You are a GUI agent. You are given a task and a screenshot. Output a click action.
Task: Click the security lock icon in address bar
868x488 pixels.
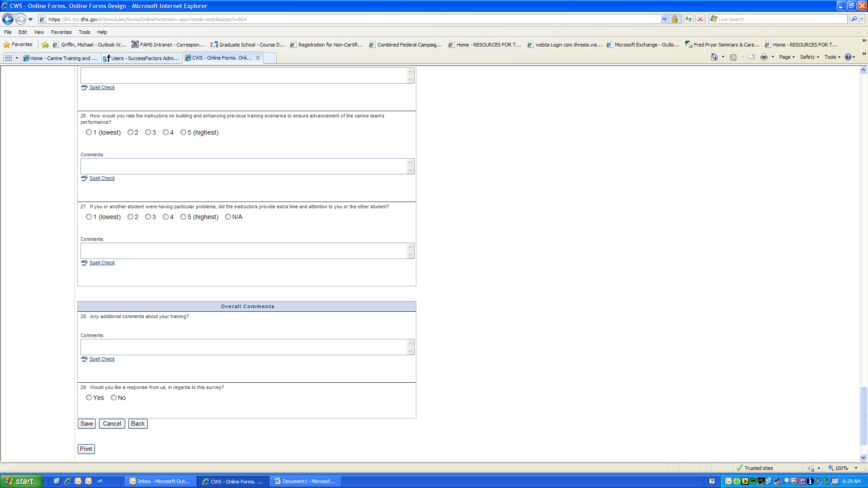(x=675, y=19)
